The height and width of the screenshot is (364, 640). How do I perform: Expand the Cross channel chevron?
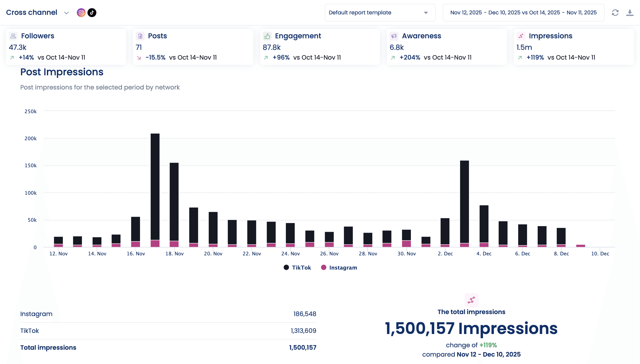pos(66,13)
